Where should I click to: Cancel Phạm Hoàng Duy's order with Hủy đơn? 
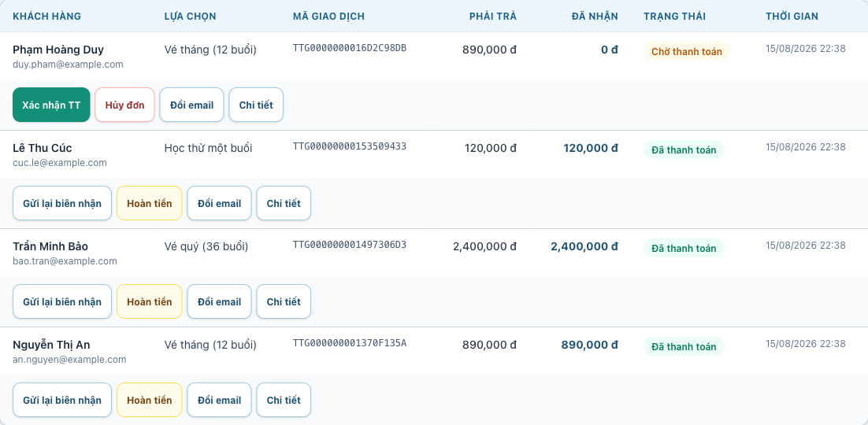(124, 105)
